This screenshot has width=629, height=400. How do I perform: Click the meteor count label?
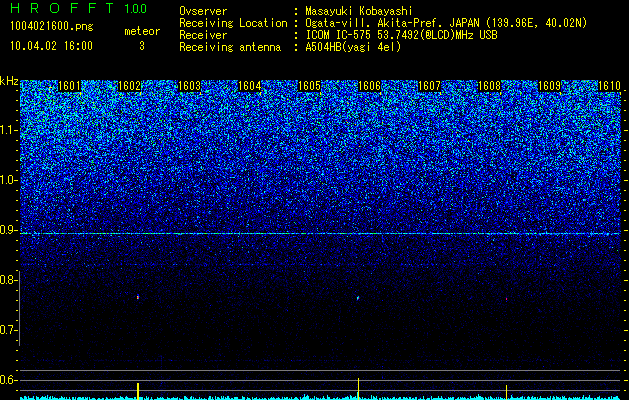pyautogui.click(x=142, y=31)
